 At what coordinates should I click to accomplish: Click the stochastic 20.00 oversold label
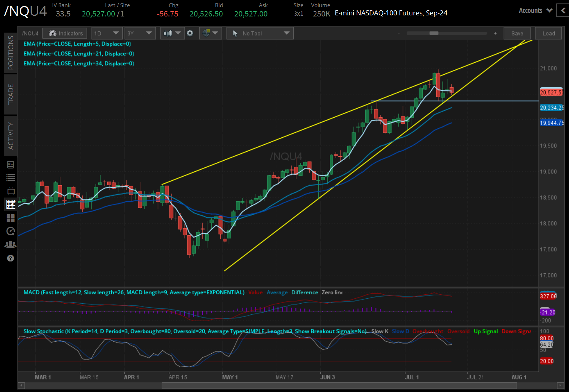point(547,361)
